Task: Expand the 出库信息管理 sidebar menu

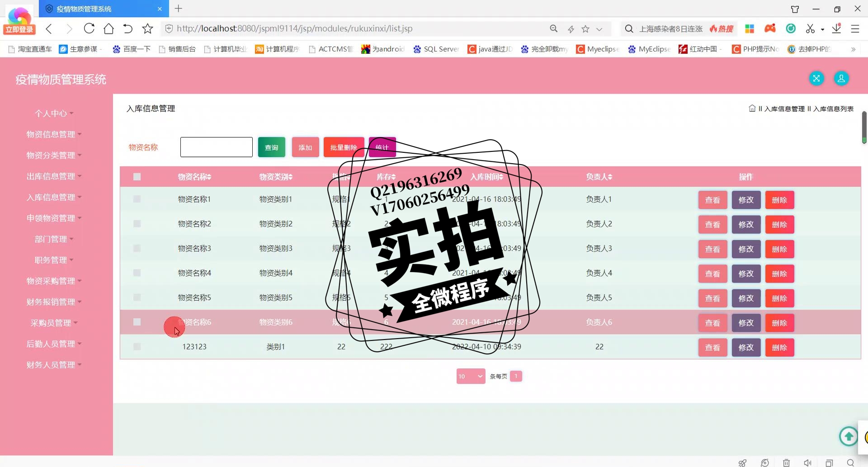Action: coord(54,176)
